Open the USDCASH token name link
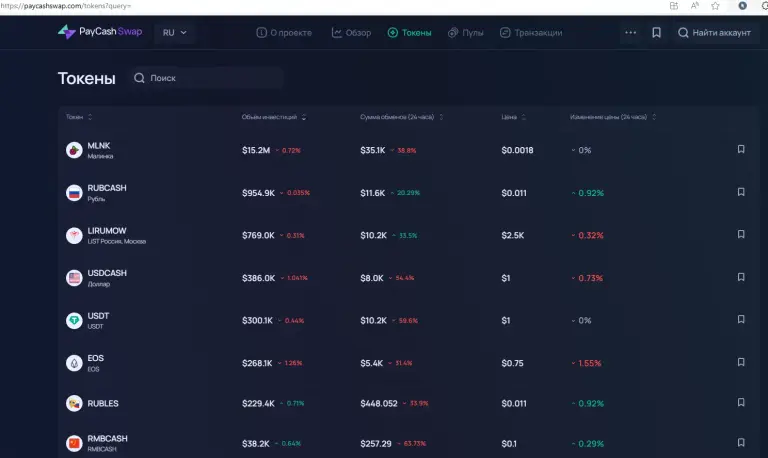The image size is (768, 458). (107, 273)
